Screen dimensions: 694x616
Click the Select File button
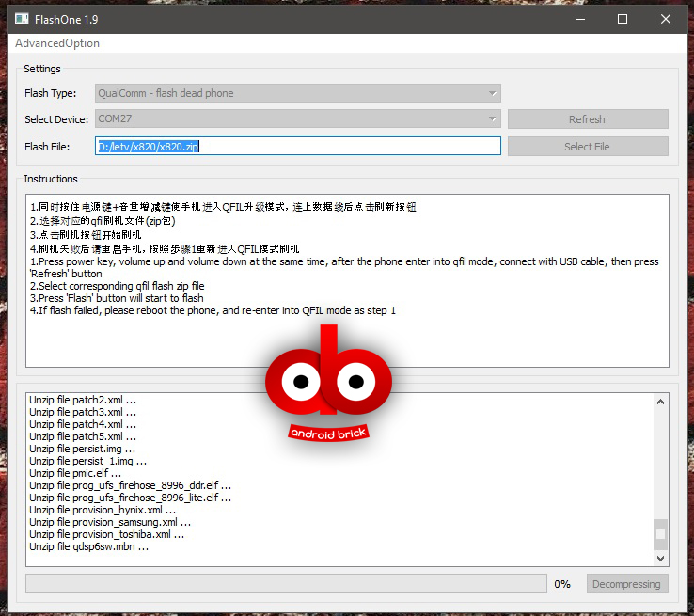pos(587,147)
